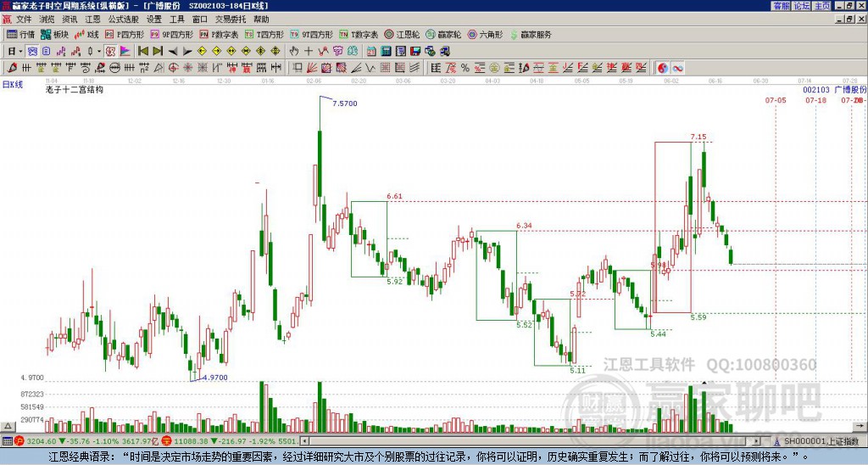This screenshot has height=465, width=868.
Task: Open the 公式选股 menu
Action: (124, 20)
